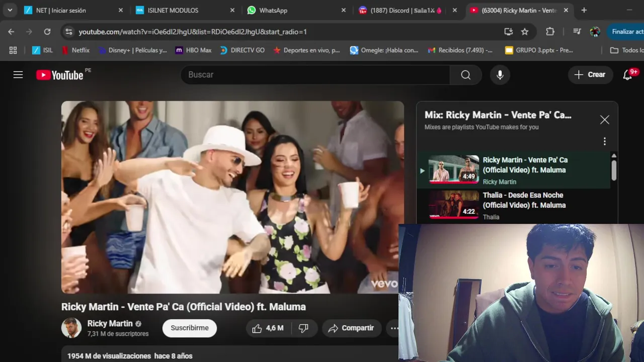Click the search magnifier button
This screenshot has height=362, width=644.
click(x=466, y=75)
